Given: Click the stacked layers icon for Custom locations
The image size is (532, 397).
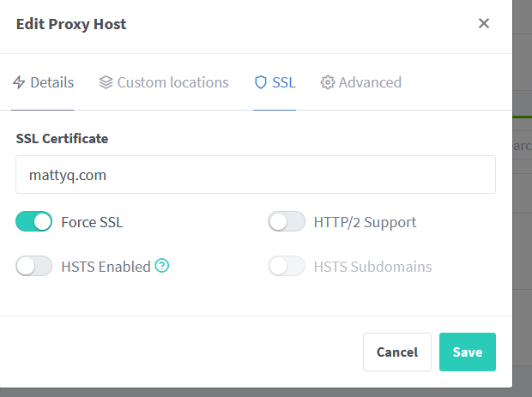Looking at the screenshot, I should click(106, 82).
